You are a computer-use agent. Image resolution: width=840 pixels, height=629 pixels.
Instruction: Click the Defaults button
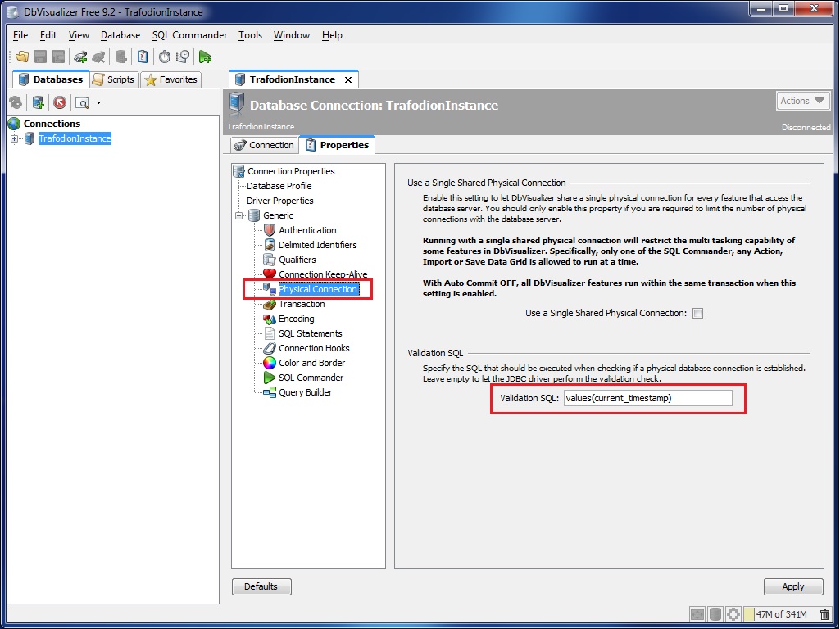coord(261,586)
